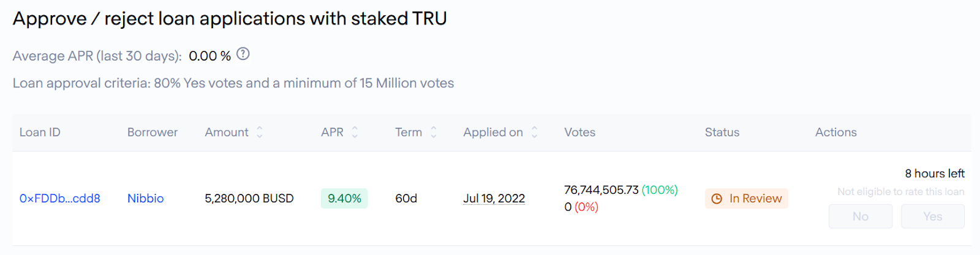Click the Jul 19, 2022 applied date
The image size is (980, 255).
(x=494, y=199)
